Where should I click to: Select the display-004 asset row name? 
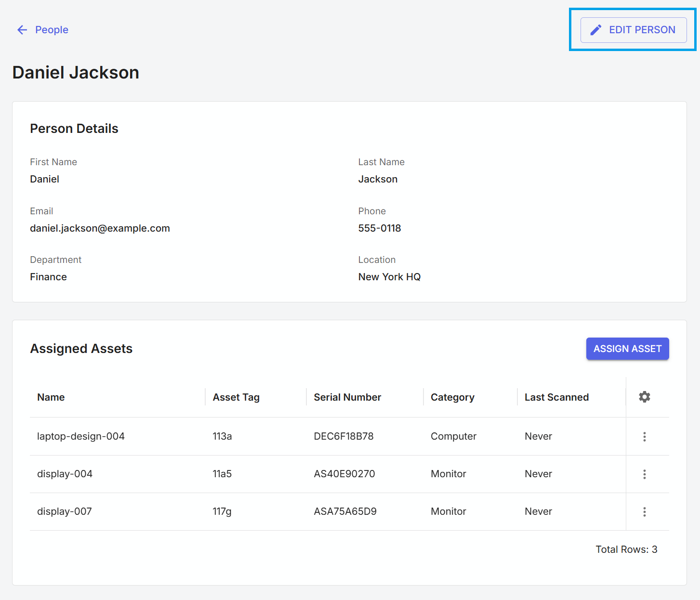[65, 474]
